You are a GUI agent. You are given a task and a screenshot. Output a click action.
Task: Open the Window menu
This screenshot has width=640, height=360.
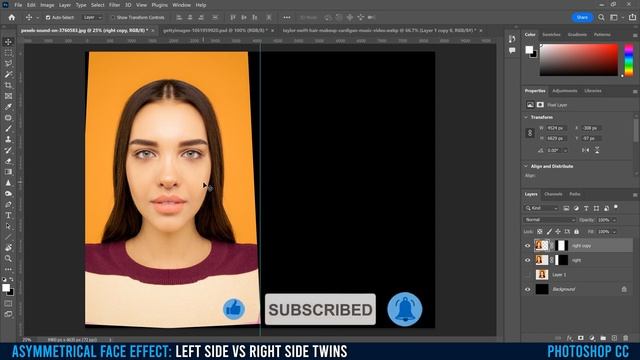tap(181, 5)
